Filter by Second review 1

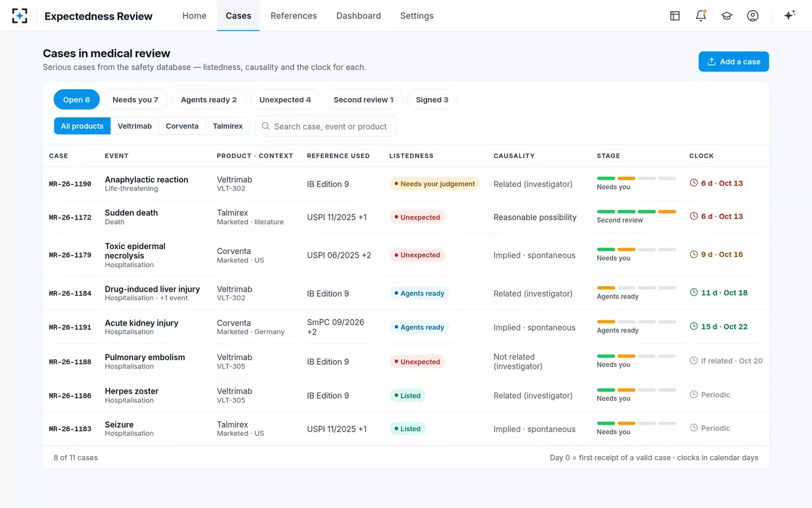tap(364, 99)
